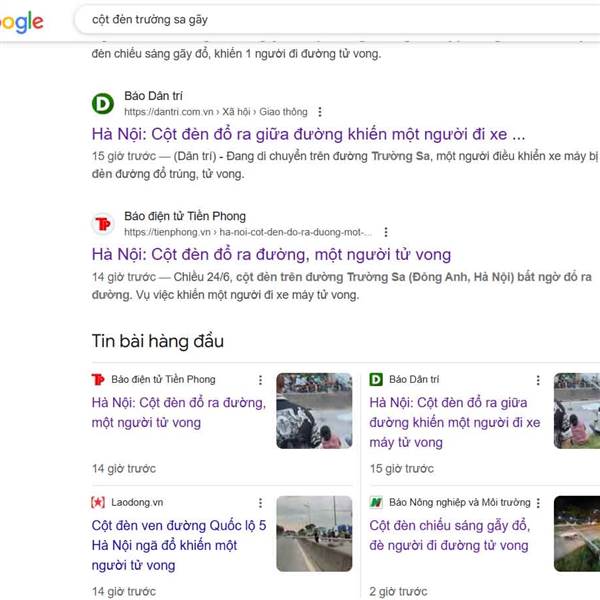Click thumbnail of Laodong.vn road story
The image size is (600, 600).
314,533
